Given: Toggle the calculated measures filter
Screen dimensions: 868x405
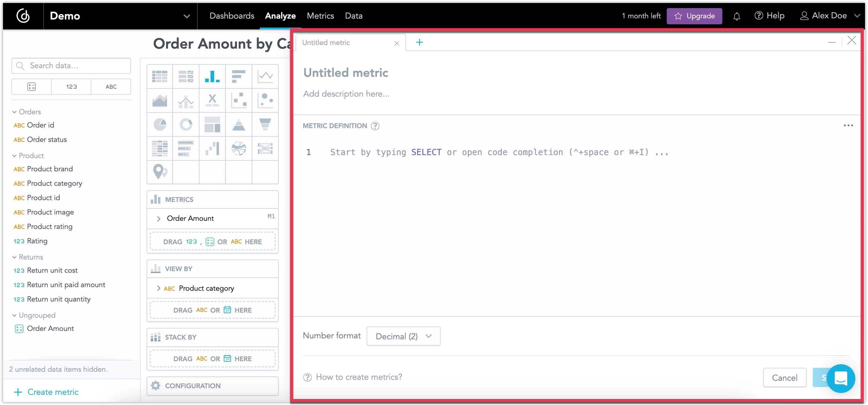Looking at the screenshot, I should (31, 86).
